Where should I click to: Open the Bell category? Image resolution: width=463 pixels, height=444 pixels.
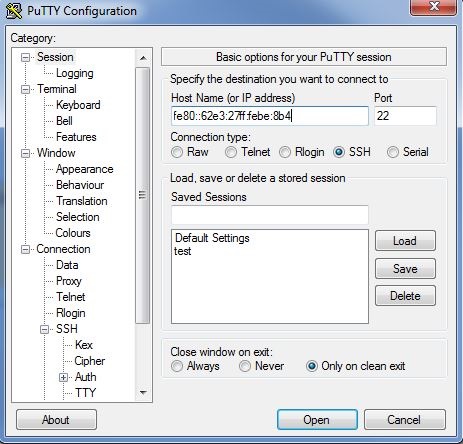[x=64, y=121]
